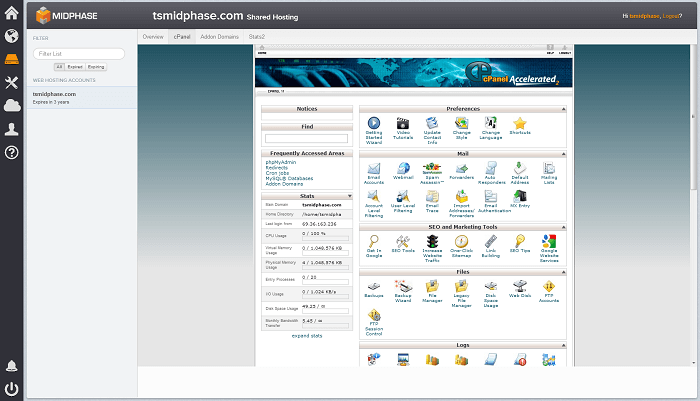Open the globe domains sidebar icon
The image size is (700, 401).
[12, 36]
